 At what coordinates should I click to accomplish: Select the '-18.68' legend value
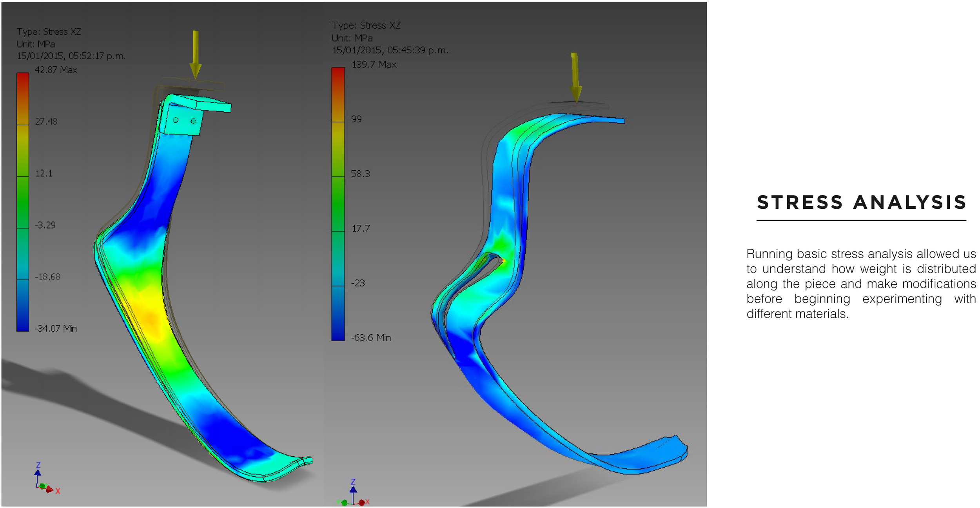(x=47, y=277)
